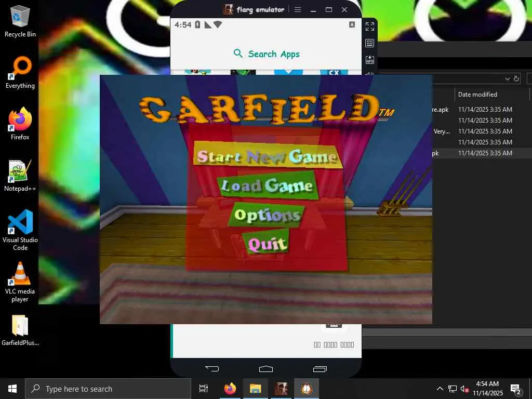Image resolution: width=532 pixels, height=399 pixels.
Task: Refresh the File Explorer folder view
Action: point(516,79)
